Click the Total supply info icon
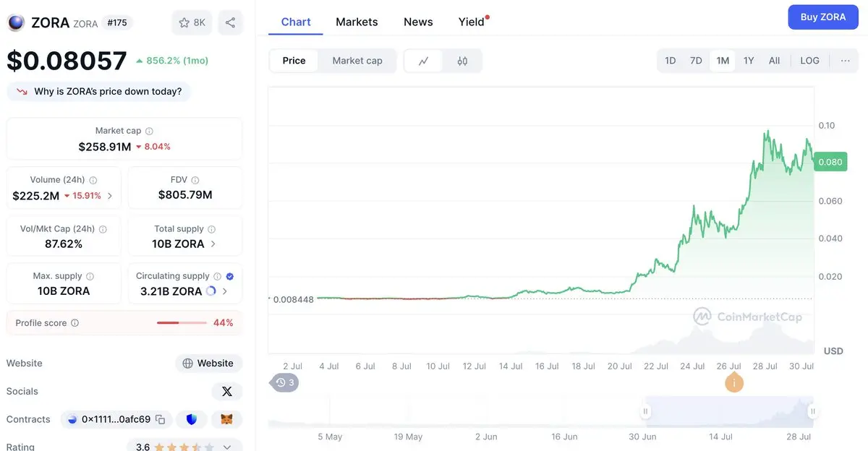The height and width of the screenshot is (451, 868). (x=211, y=229)
